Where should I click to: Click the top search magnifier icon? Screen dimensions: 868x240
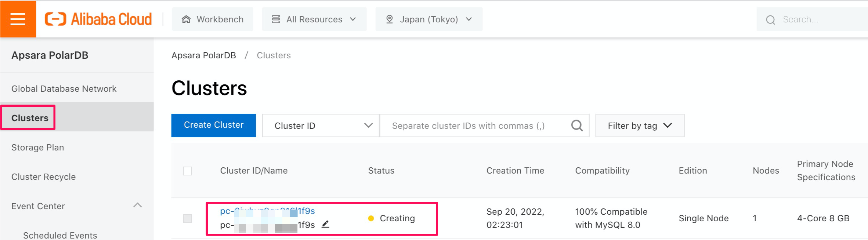[770, 20]
